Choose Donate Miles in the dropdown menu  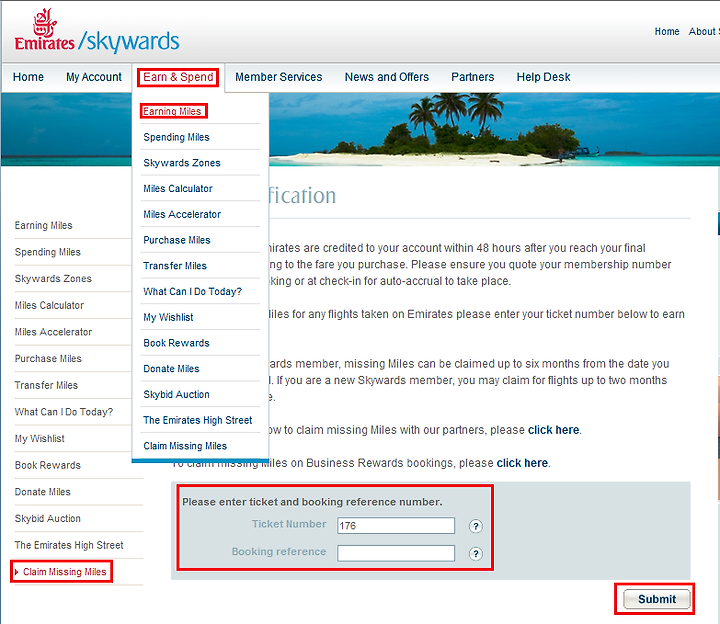(171, 369)
